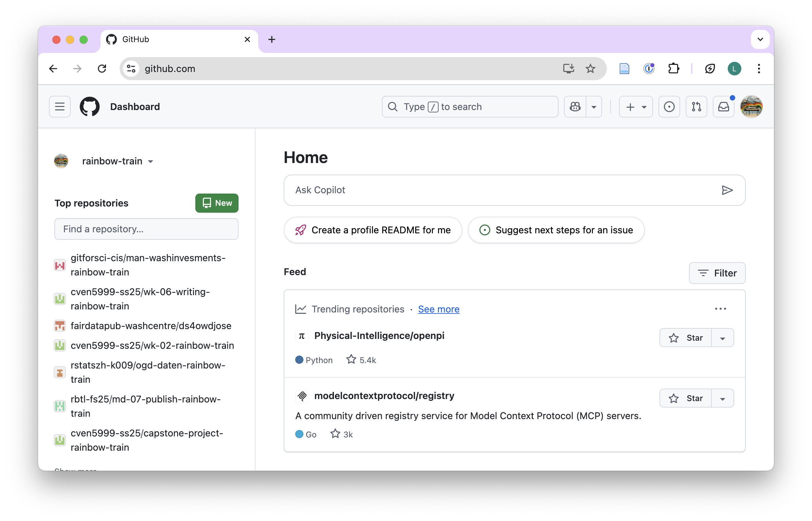
Task: Bookmark this page with star icon
Action: 590,69
